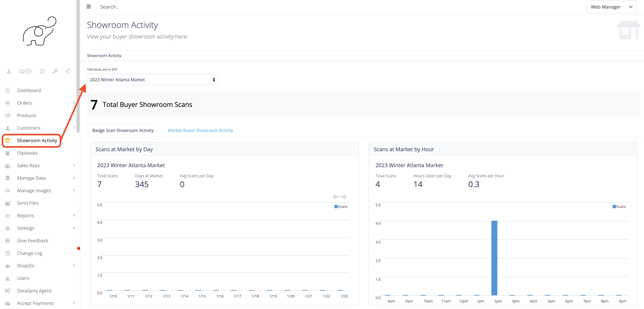Click the support lifebuoy icon
This screenshot has height=309, width=644.
[42, 71]
